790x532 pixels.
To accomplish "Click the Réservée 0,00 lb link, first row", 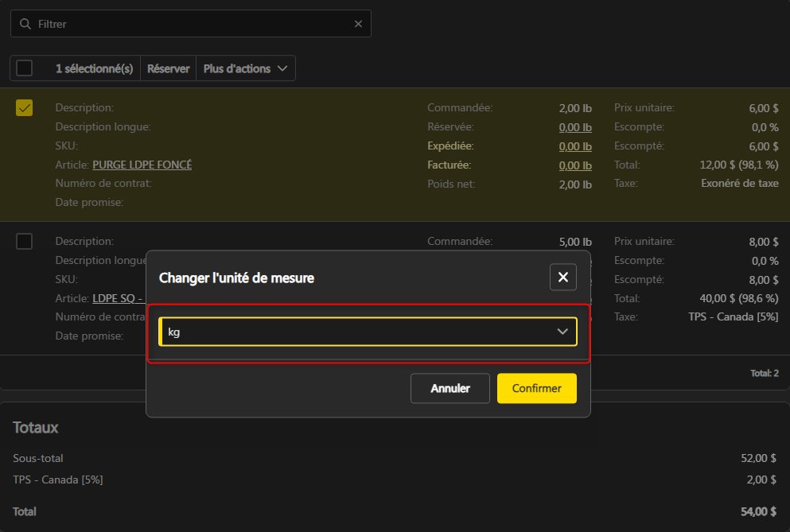I will [574, 127].
